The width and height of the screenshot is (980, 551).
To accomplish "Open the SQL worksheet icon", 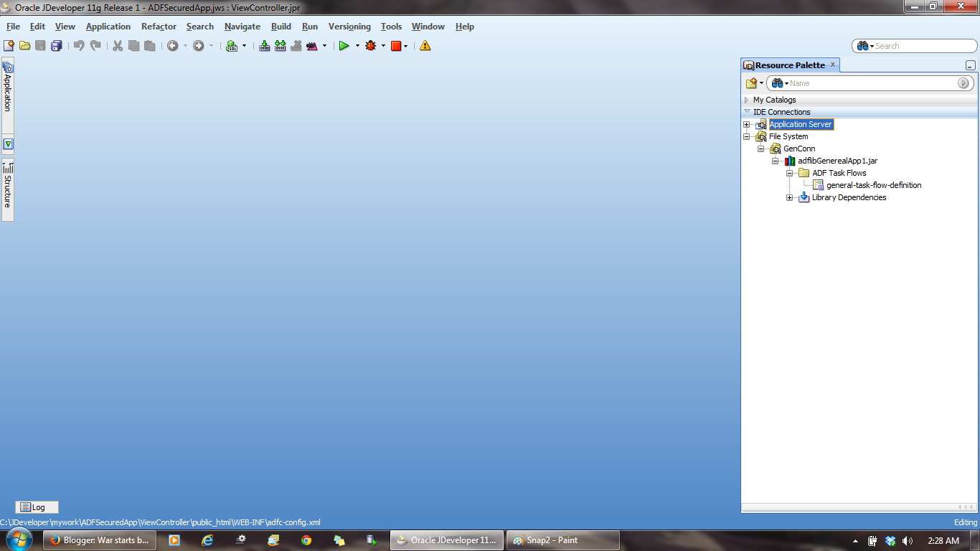I will pos(232,46).
